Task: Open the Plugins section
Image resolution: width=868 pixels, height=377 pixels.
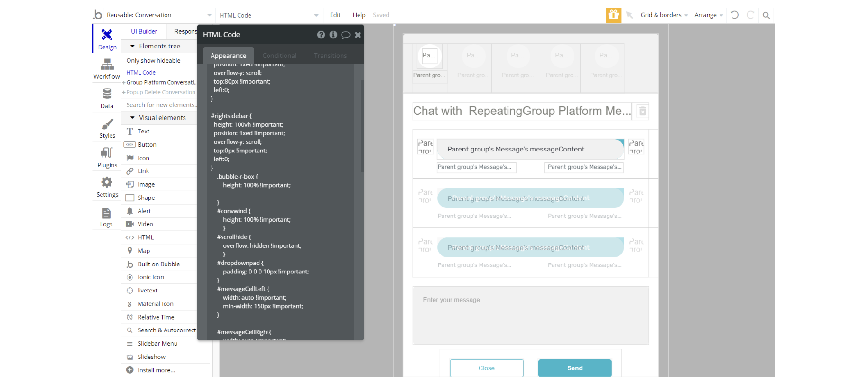Action: click(107, 157)
